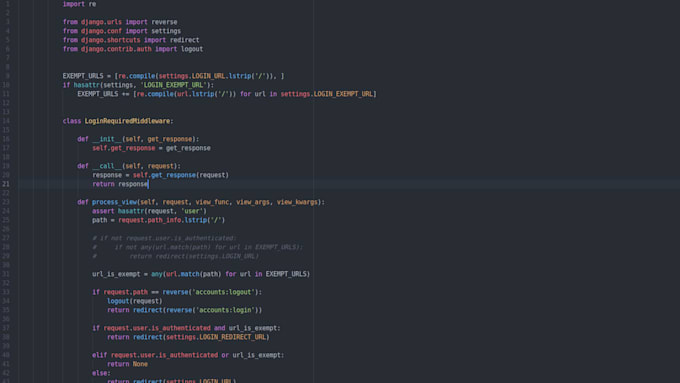Click 'return None' statement
The width and height of the screenshot is (680, 383).
[128, 364]
